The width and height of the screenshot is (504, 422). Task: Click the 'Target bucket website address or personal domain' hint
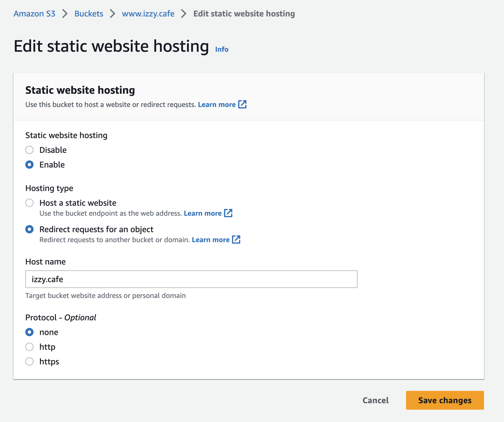click(x=106, y=296)
